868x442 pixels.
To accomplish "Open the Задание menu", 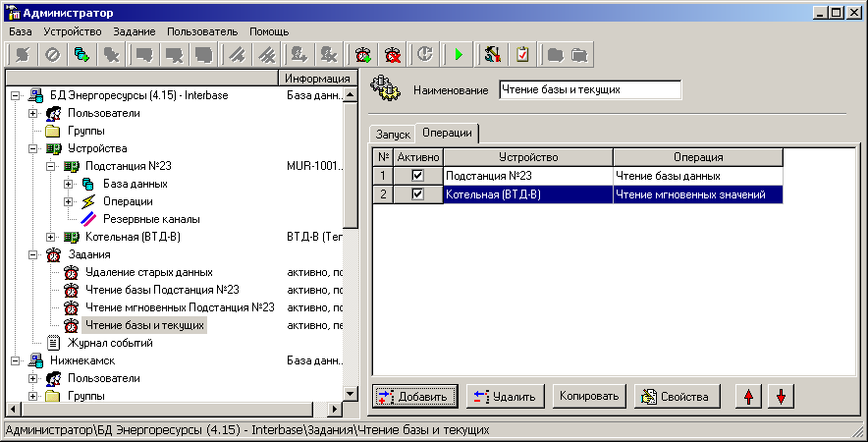I will 135,31.
